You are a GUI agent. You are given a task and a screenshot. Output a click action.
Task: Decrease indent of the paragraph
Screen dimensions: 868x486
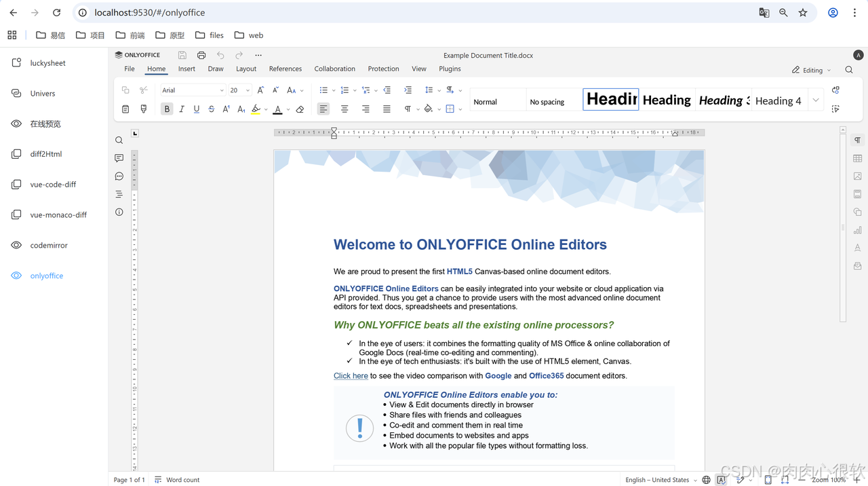click(x=387, y=90)
